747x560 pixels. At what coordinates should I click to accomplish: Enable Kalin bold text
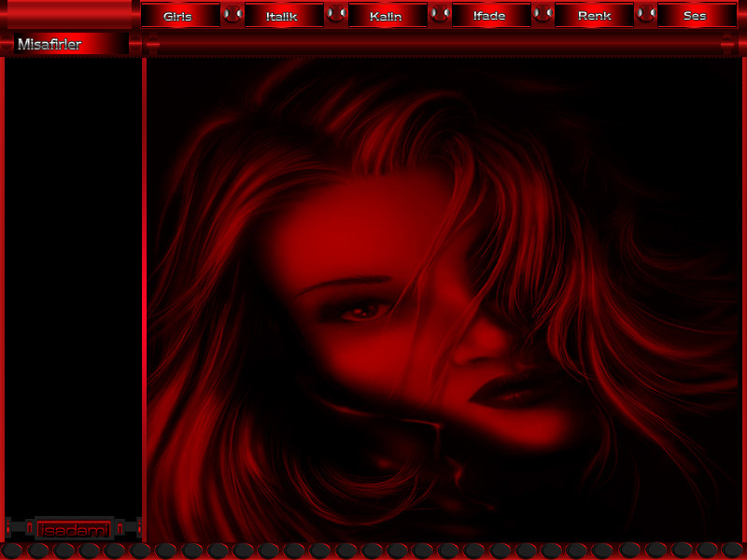coord(388,16)
